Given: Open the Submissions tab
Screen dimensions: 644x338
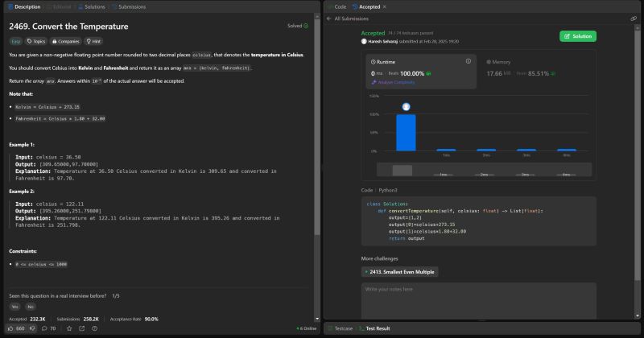Looking at the screenshot, I should tap(129, 6).
